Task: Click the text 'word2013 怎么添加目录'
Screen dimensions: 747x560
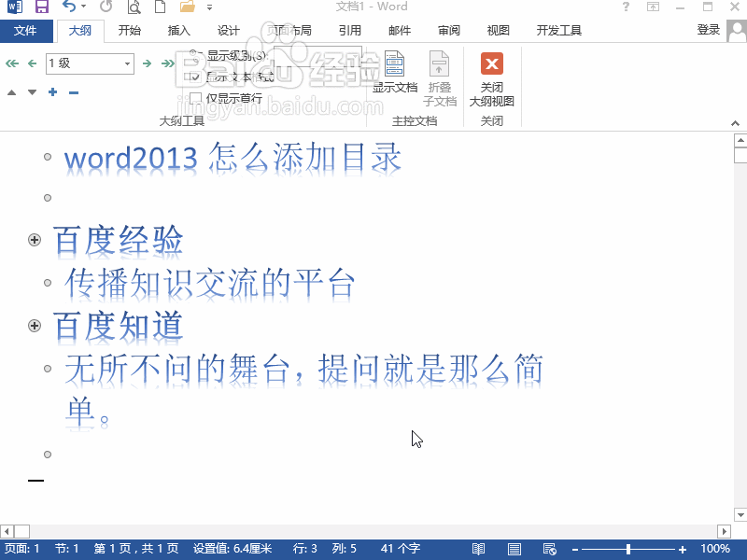Action: coord(233,158)
